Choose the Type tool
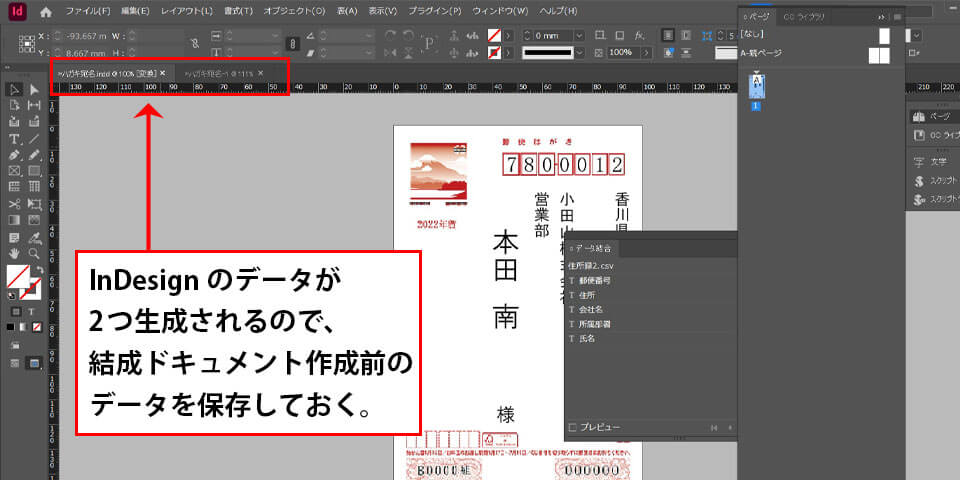This screenshot has height=480, width=960. click(15, 139)
